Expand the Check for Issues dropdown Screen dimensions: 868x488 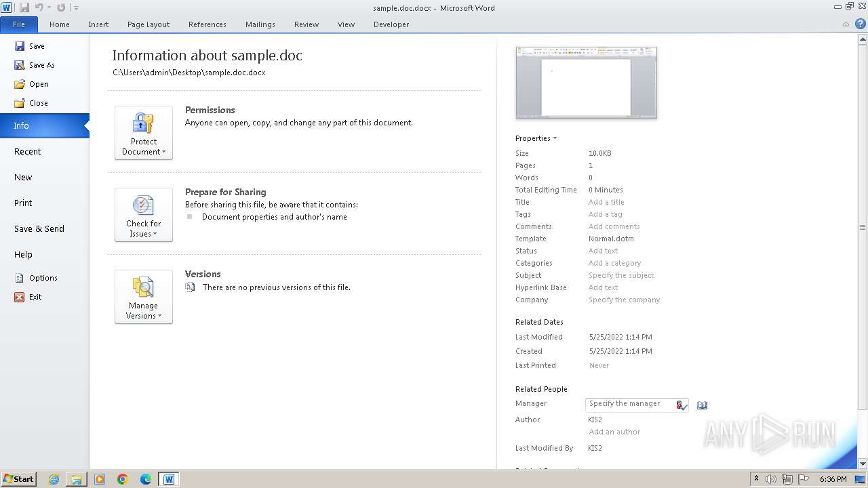coord(144,215)
